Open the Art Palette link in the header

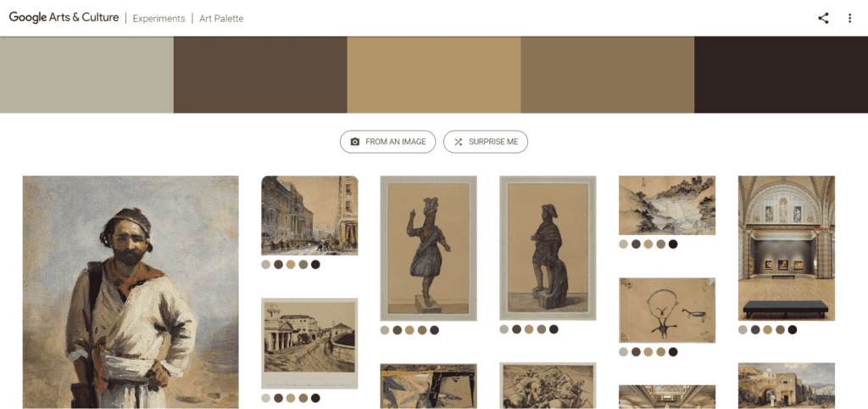coord(221,19)
